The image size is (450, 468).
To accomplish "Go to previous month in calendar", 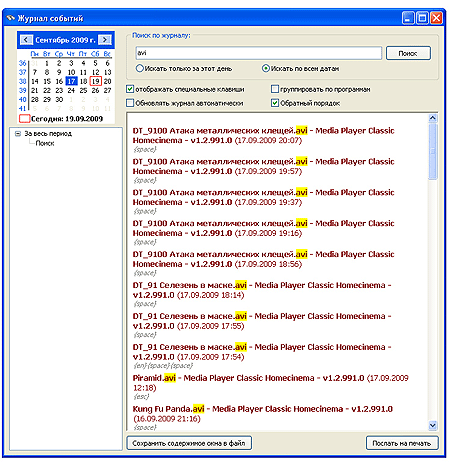I will [x=26, y=40].
